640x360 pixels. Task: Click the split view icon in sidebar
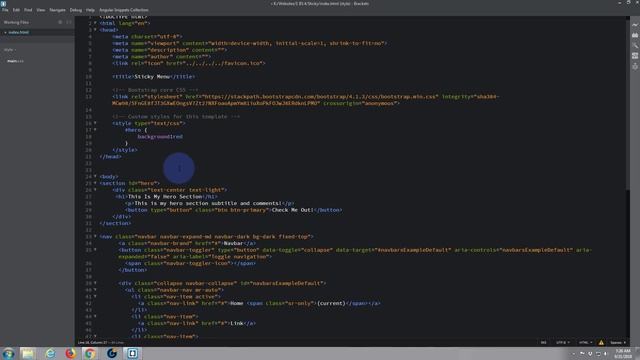coord(69,22)
